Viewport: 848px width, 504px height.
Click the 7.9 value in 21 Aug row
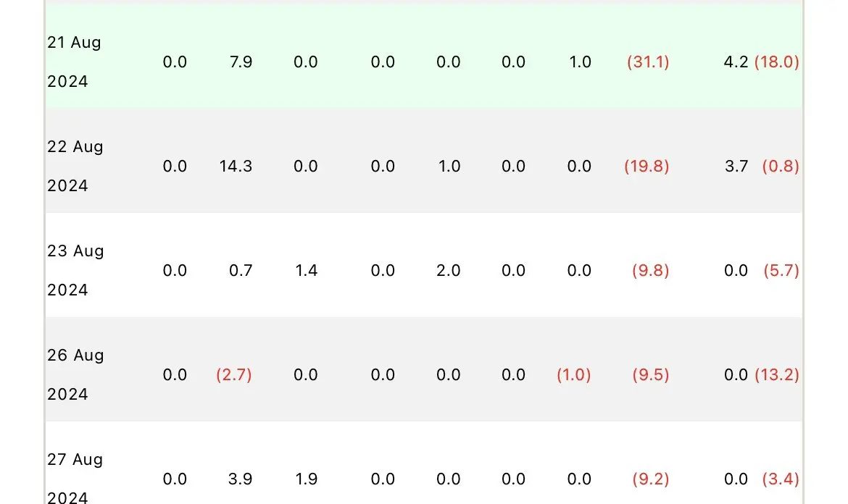coord(241,62)
